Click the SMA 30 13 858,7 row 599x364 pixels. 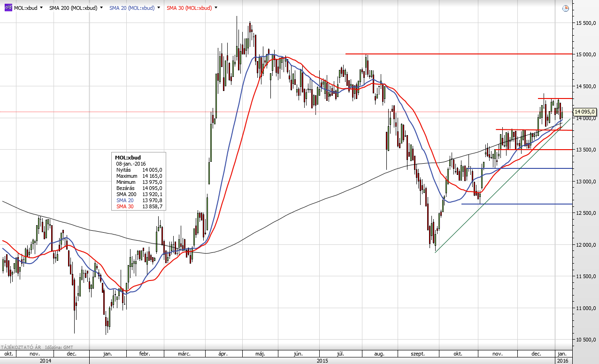(x=139, y=206)
